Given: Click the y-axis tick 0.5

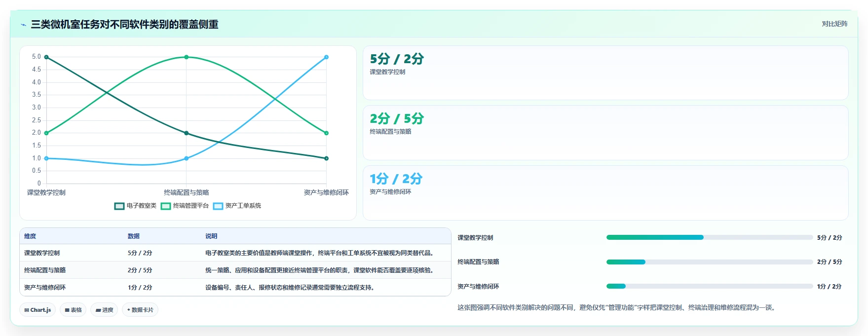Looking at the screenshot, I should click(37, 171).
